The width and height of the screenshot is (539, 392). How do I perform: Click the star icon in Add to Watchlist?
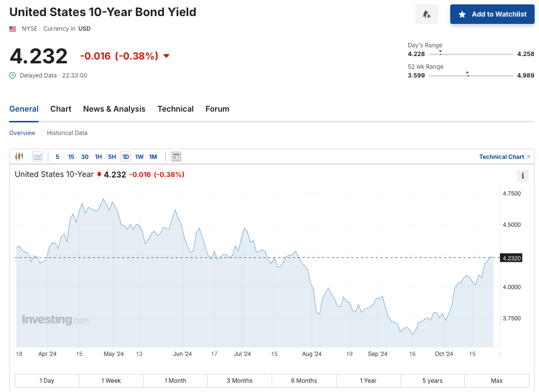(x=462, y=15)
